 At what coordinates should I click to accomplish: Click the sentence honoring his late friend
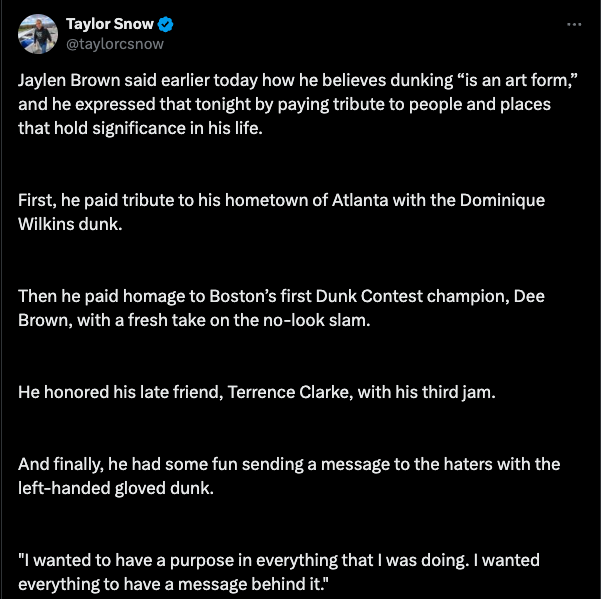[x=257, y=392]
